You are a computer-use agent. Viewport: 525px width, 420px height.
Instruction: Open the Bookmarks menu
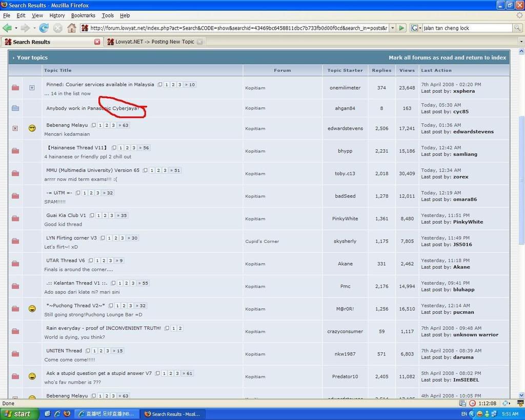point(83,15)
